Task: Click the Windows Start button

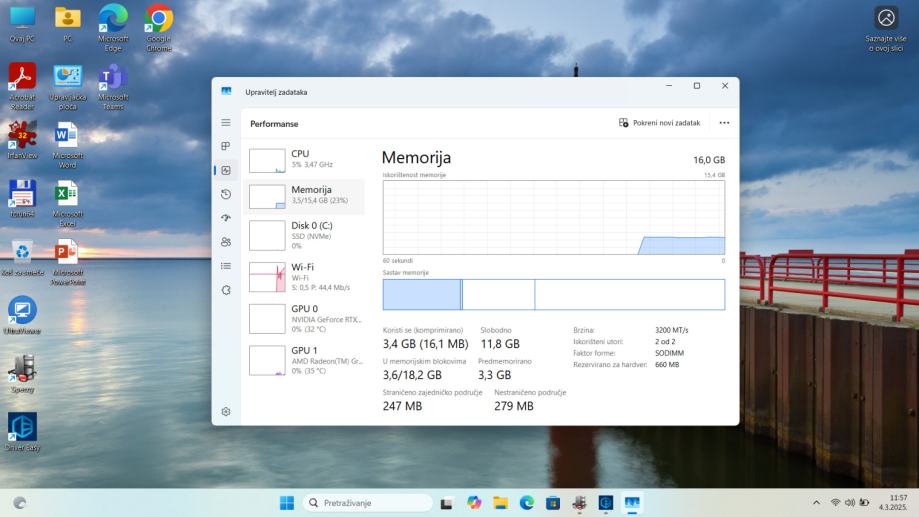Action: coord(287,503)
